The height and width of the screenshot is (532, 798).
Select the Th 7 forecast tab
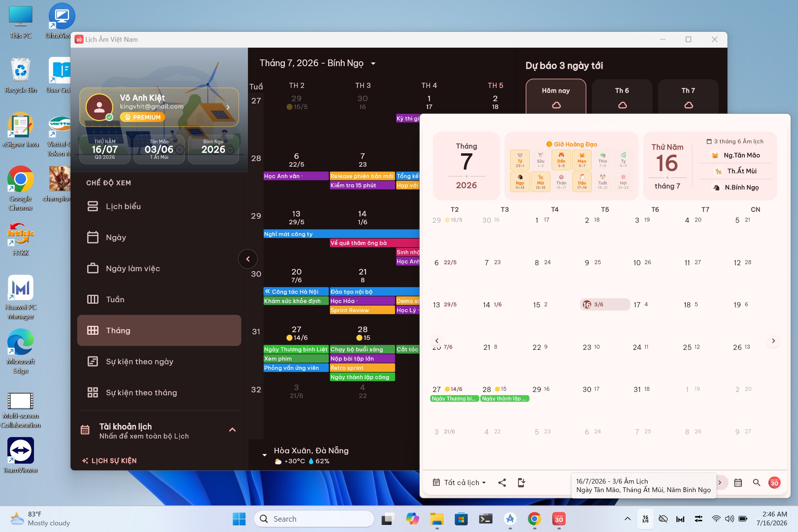click(x=688, y=97)
